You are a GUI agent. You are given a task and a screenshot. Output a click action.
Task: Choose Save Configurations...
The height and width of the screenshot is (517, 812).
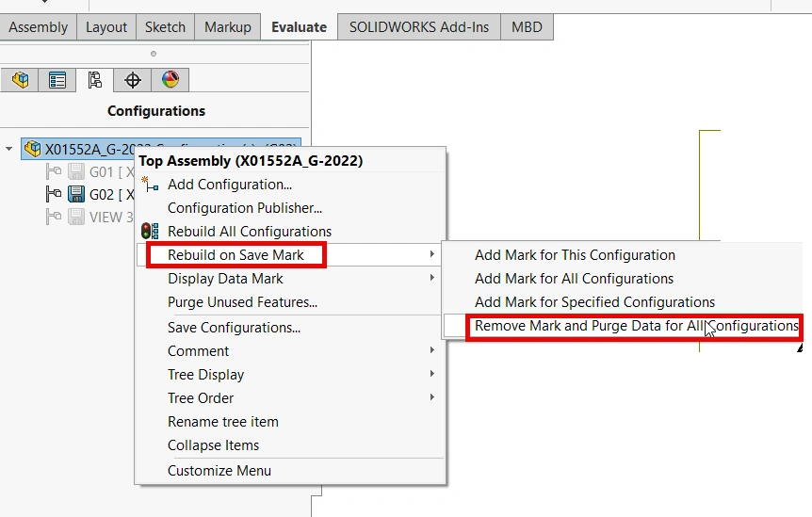point(290,328)
